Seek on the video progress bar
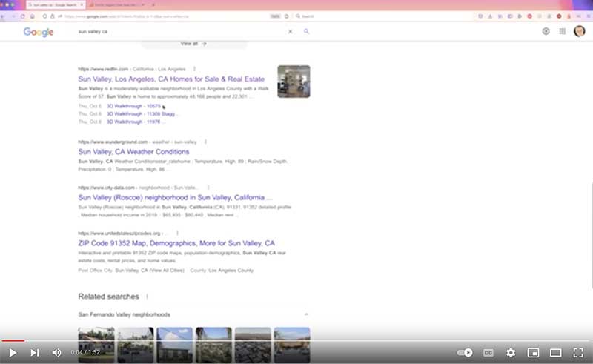 (296, 340)
